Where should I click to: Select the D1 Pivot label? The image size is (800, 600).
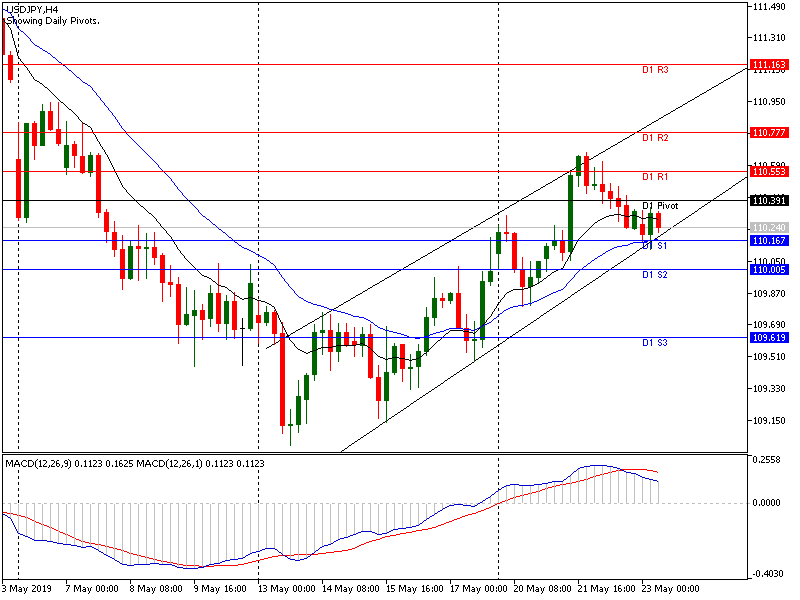pos(660,206)
